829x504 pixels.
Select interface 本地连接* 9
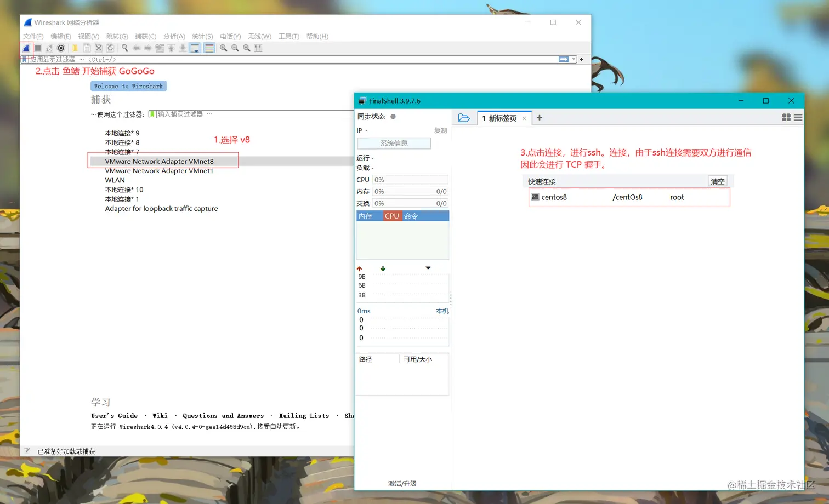point(122,133)
